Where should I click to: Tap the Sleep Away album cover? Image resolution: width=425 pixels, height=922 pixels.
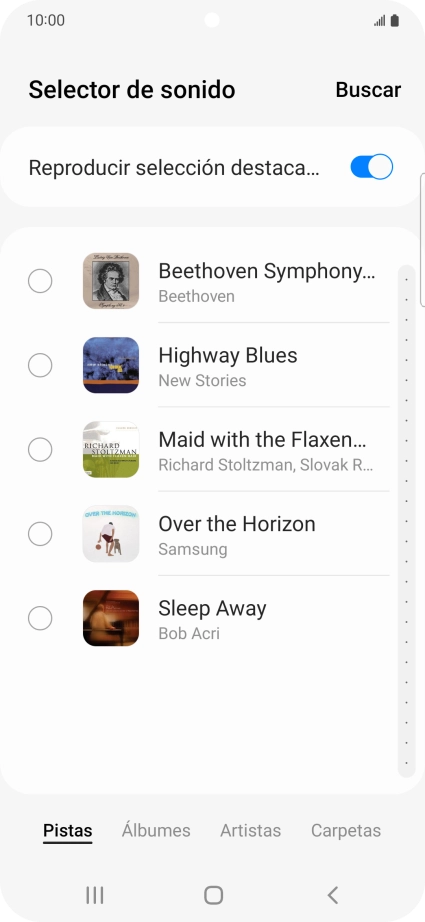point(111,618)
